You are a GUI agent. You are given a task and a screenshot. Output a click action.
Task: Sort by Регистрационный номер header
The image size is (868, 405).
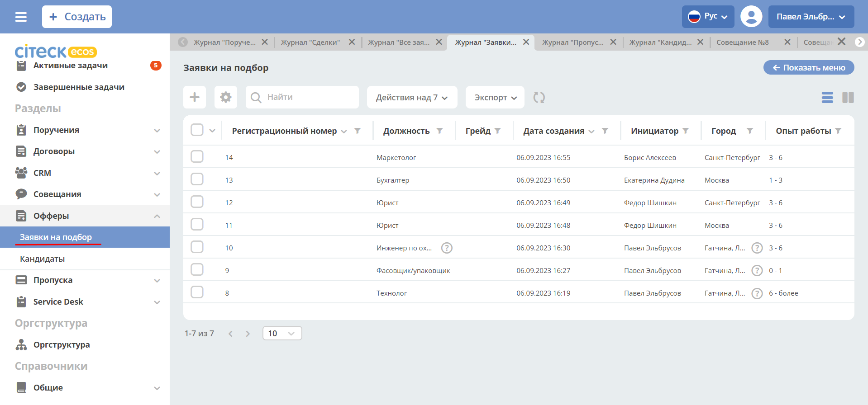pyautogui.click(x=284, y=131)
